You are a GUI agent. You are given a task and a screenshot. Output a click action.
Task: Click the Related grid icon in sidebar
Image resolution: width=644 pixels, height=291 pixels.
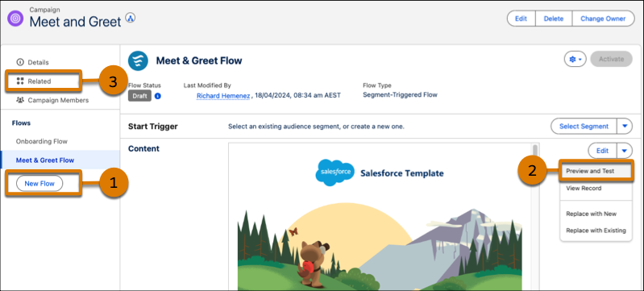19,81
